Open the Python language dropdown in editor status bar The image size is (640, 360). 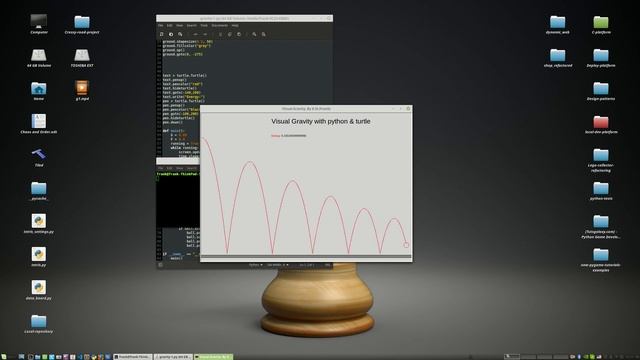click(x=255, y=265)
